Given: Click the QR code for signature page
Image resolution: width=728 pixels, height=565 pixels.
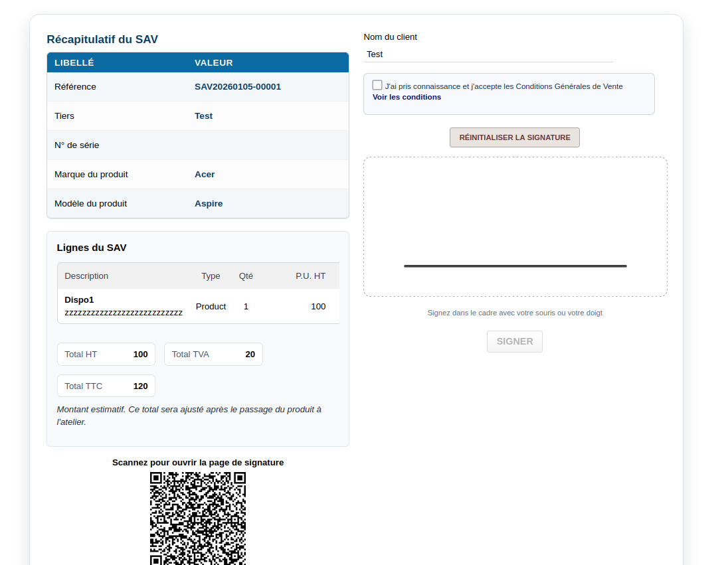Looking at the screenshot, I should pos(198,518).
